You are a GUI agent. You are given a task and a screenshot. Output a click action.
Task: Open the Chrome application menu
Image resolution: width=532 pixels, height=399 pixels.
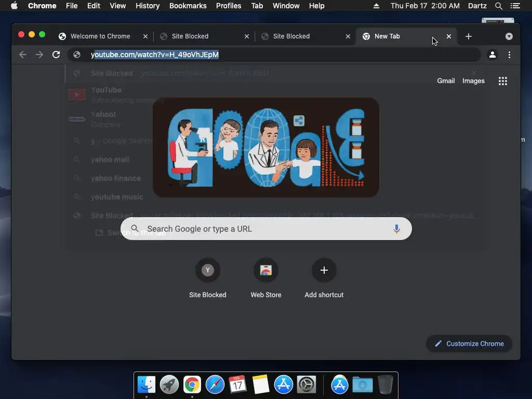pyautogui.click(x=42, y=6)
